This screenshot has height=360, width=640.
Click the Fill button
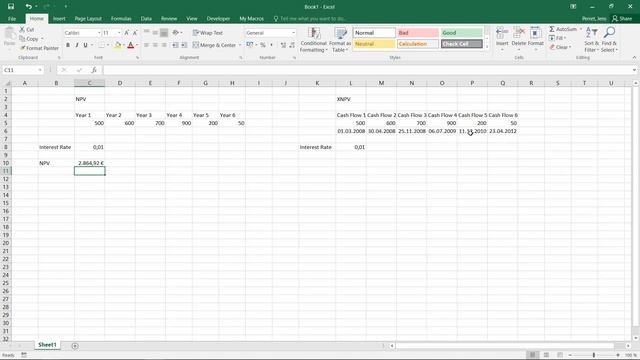557,38
